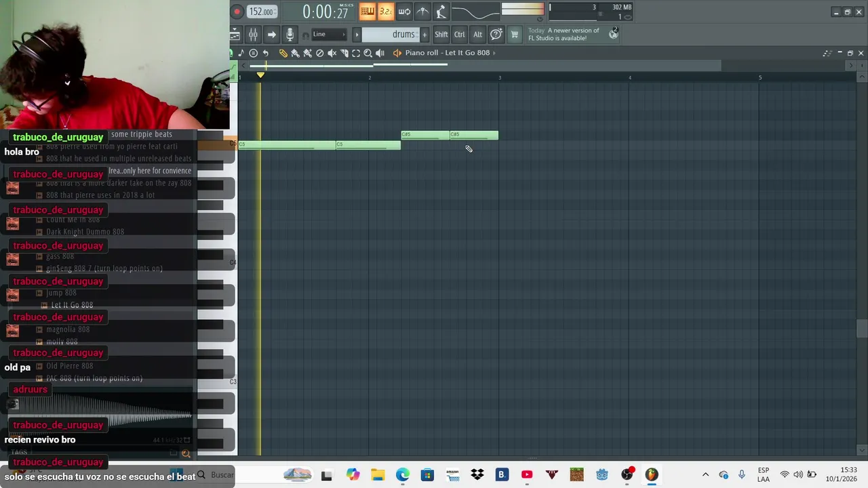
Task: Click the right-arrow icon beside mixer
Action: (271, 35)
